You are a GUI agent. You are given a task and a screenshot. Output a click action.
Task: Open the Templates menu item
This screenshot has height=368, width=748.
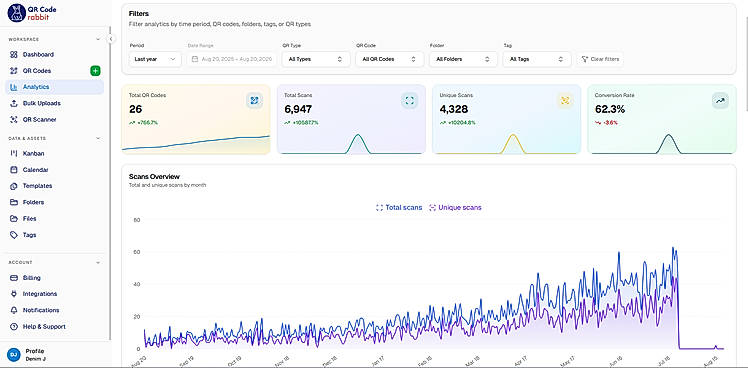point(54,186)
